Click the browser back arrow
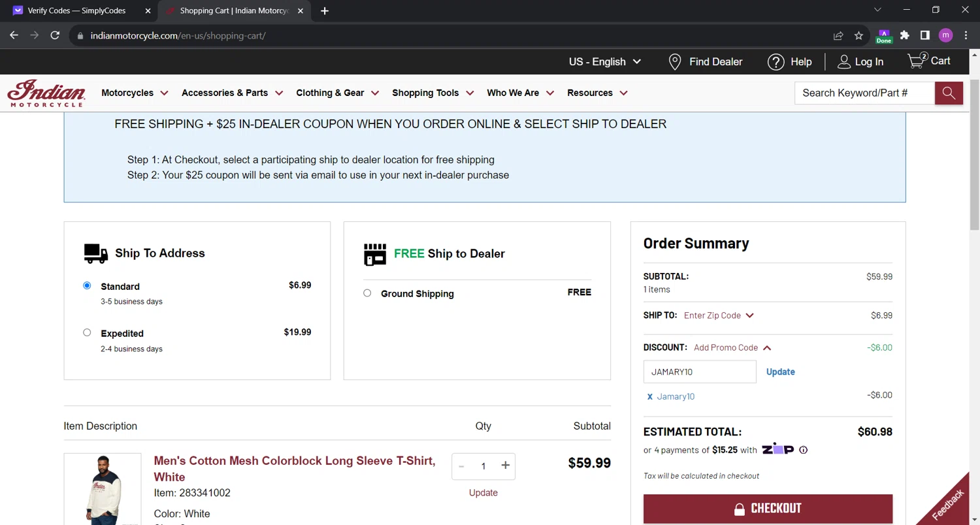Viewport: 980px width, 525px height. pos(14,35)
